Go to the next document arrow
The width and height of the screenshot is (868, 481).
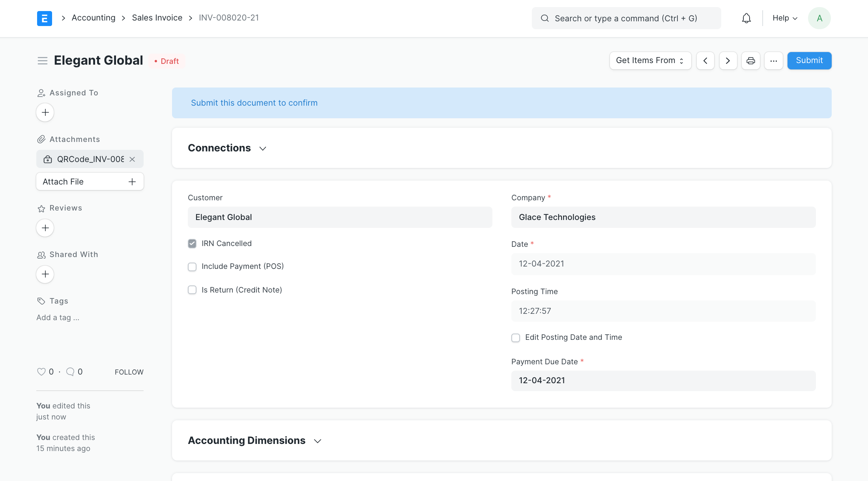[728, 61]
